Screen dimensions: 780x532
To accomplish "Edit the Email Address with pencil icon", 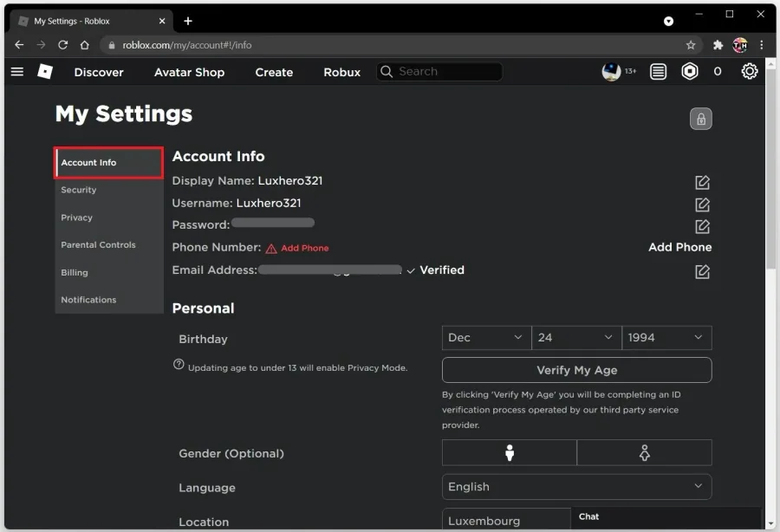I will tap(702, 271).
